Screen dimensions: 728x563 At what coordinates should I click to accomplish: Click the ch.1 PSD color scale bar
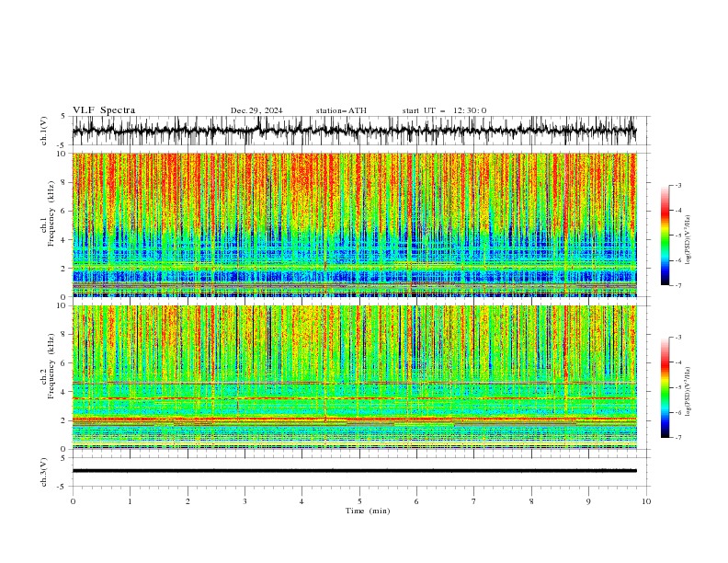click(665, 236)
